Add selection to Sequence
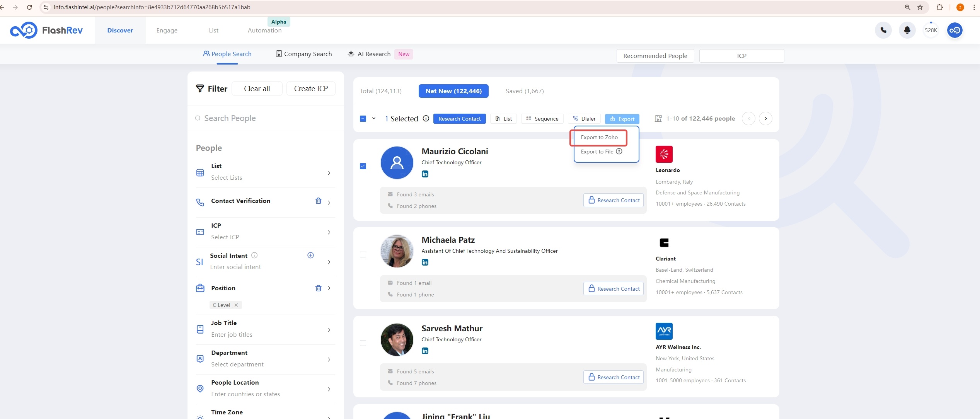The height and width of the screenshot is (419, 980). (x=542, y=119)
